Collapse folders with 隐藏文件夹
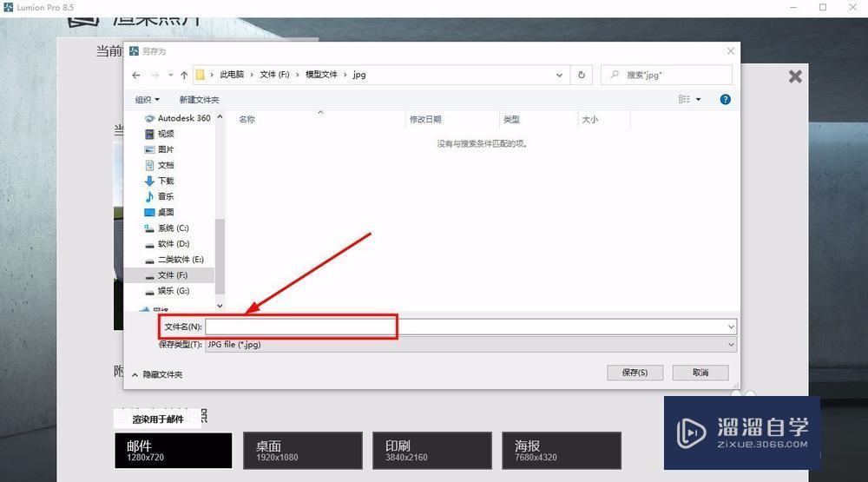Viewport: 868px width, 482px height. tap(157, 374)
